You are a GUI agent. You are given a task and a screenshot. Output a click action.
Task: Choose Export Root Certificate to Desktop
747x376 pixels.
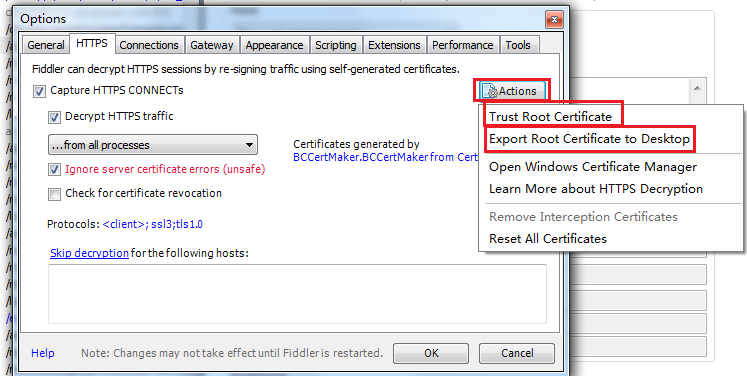589,139
